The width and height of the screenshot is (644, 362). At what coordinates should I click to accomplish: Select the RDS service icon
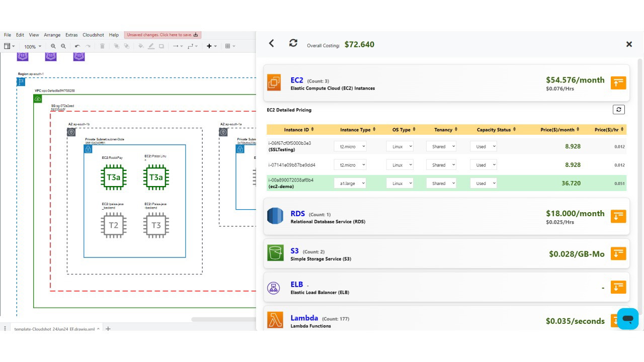275,216
